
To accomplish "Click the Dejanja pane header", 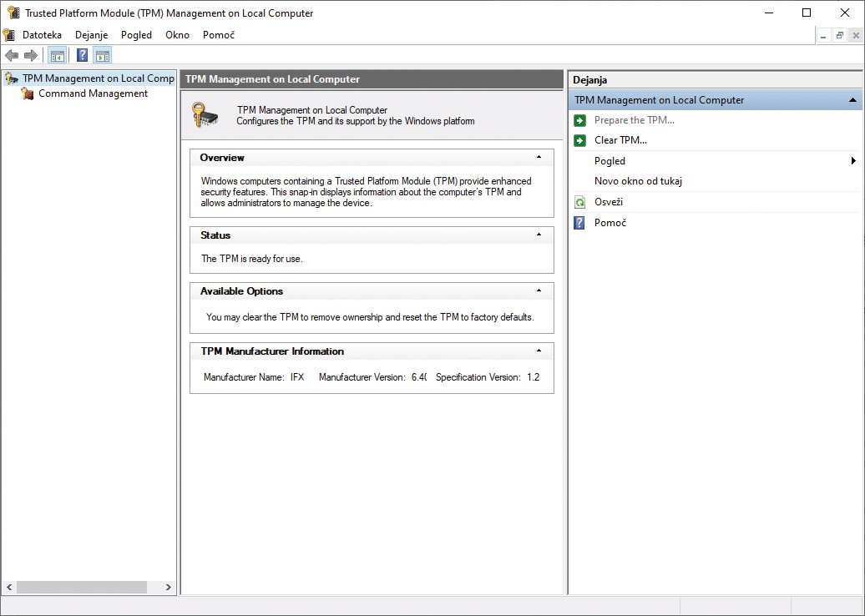I will pos(715,80).
